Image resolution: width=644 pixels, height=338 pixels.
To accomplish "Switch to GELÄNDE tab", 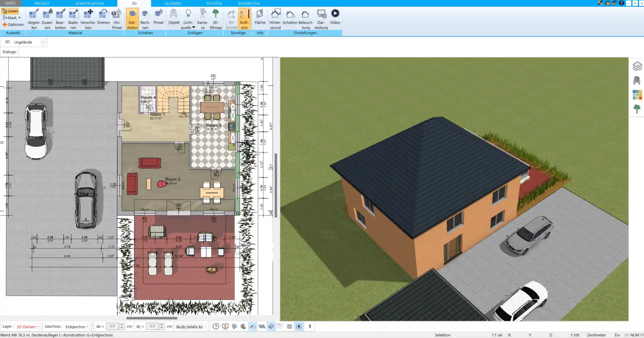I will point(173,3).
